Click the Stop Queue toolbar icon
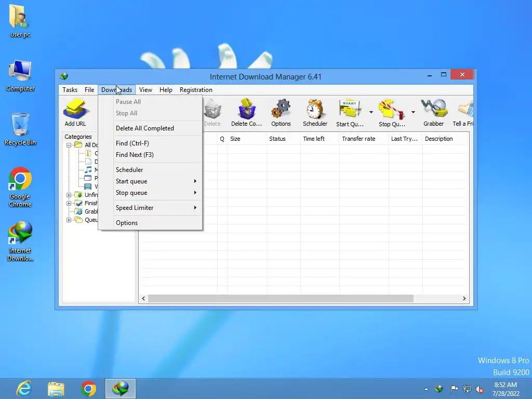This screenshot has height=399, width=532. (392, 112)
